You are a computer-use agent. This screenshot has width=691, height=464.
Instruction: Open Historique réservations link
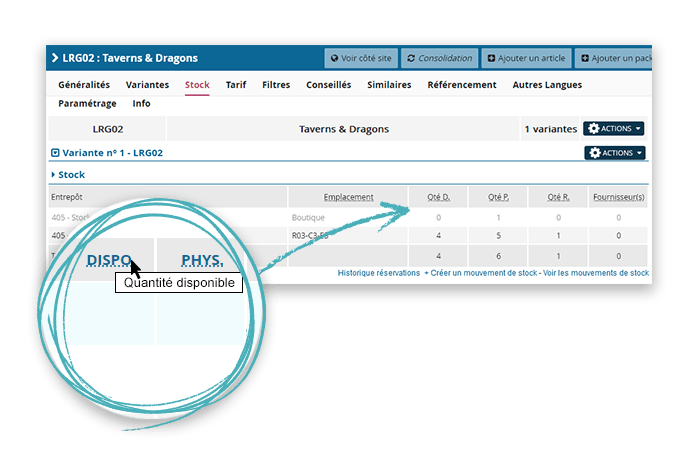click(379, 273)
